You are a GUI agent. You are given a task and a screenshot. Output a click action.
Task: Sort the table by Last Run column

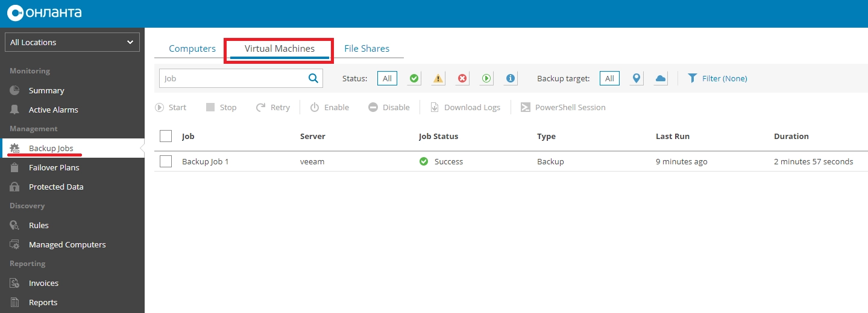point(672,136)
